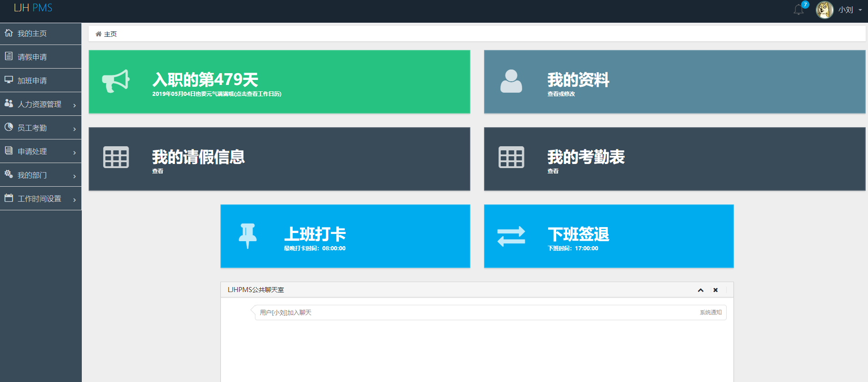The height and width of the screenshot is (382, 868).
Task: Click the people icon beside 人力资源管理
Action: [9, 103]
